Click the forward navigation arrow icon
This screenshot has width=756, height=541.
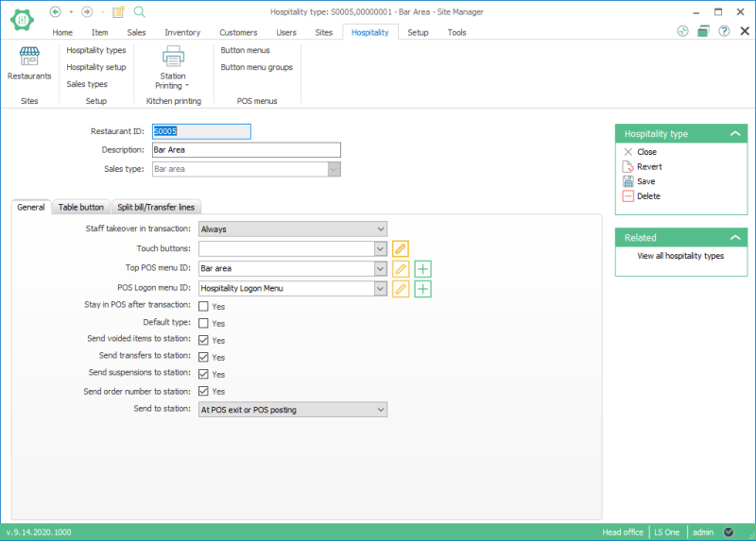click(x=87, y=11)
